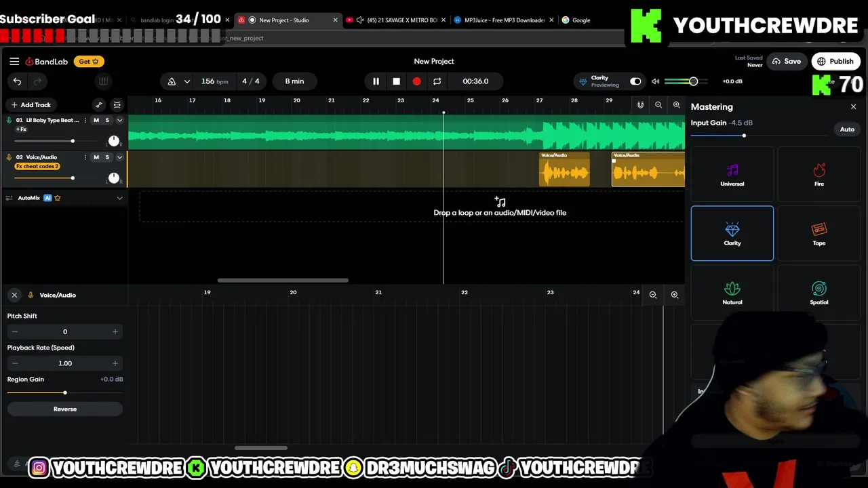Viewport: 868px width, 488px height.
Task: Open the metronome dropdown arrow
Action: [x=186, y=81]
